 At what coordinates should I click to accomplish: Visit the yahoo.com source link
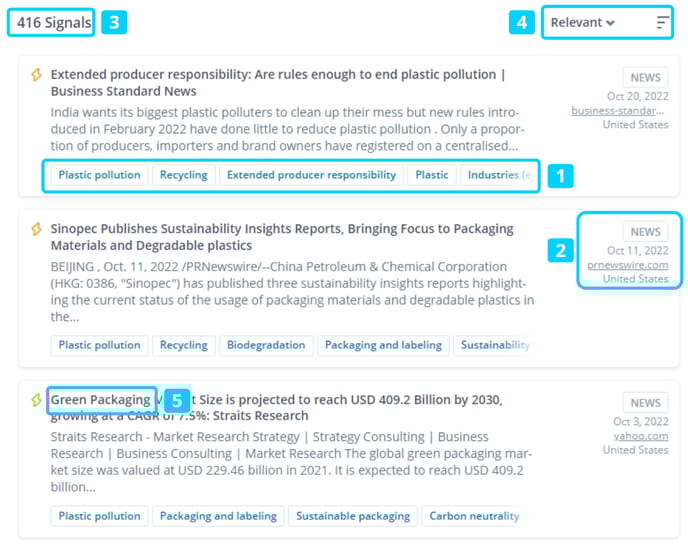[642, 436]
